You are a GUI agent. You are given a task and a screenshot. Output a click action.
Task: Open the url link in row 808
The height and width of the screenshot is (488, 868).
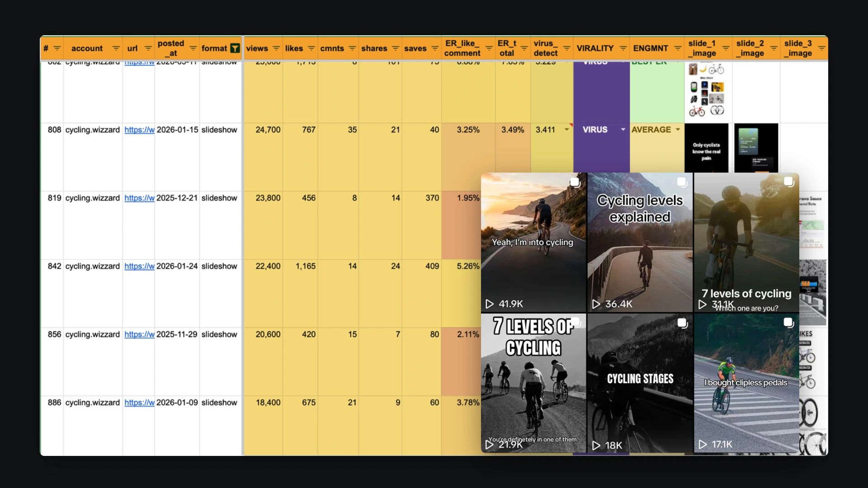[139, 130]
